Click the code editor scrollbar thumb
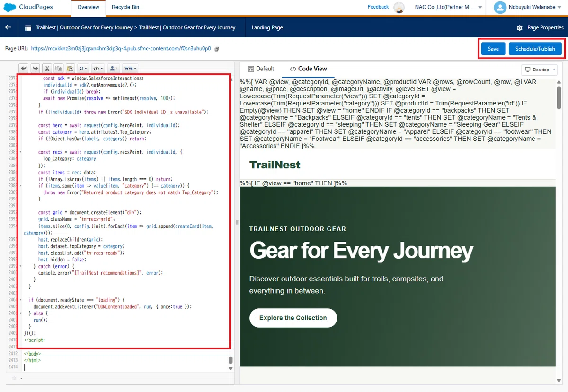Viewport: 568px width, 392px height. [231, 360]
